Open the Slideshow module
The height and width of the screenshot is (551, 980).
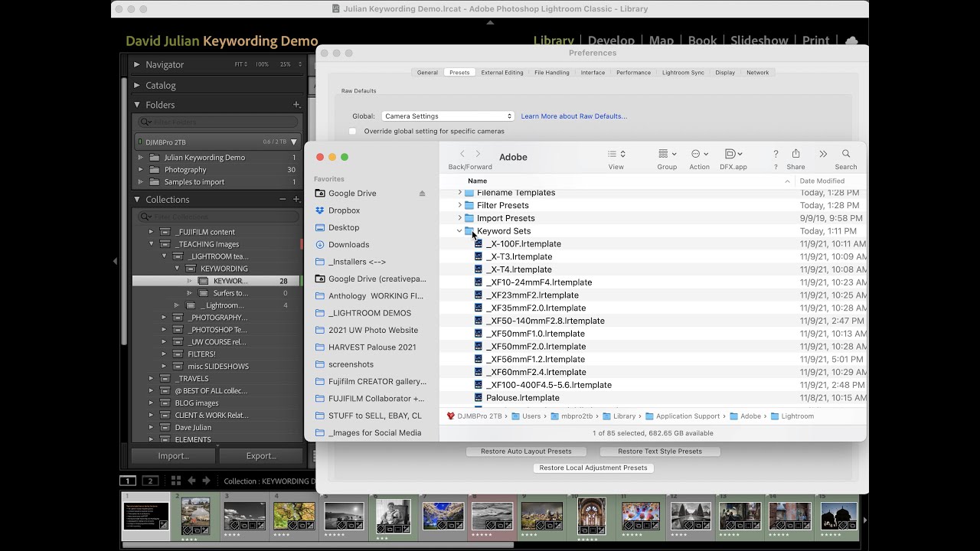click(759, 41)
